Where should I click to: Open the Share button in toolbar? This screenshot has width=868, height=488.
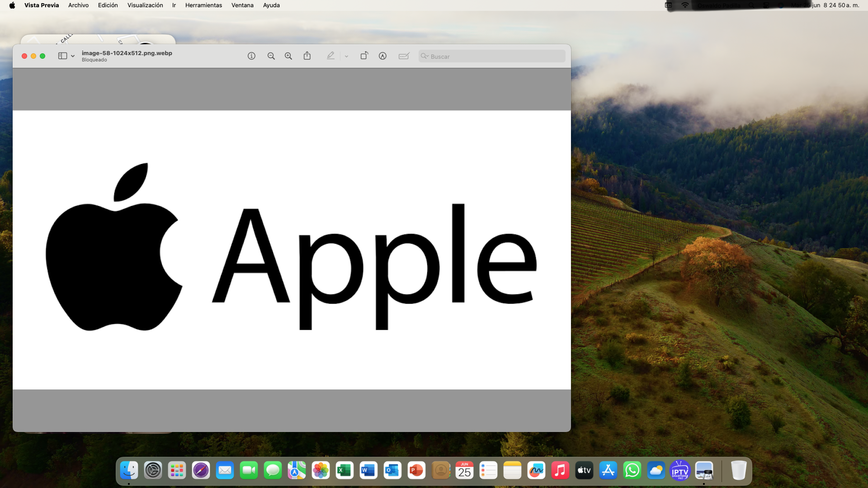coord(307,56)
